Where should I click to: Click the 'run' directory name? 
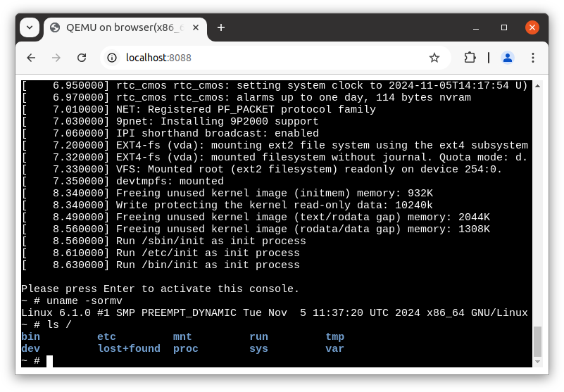258,336
